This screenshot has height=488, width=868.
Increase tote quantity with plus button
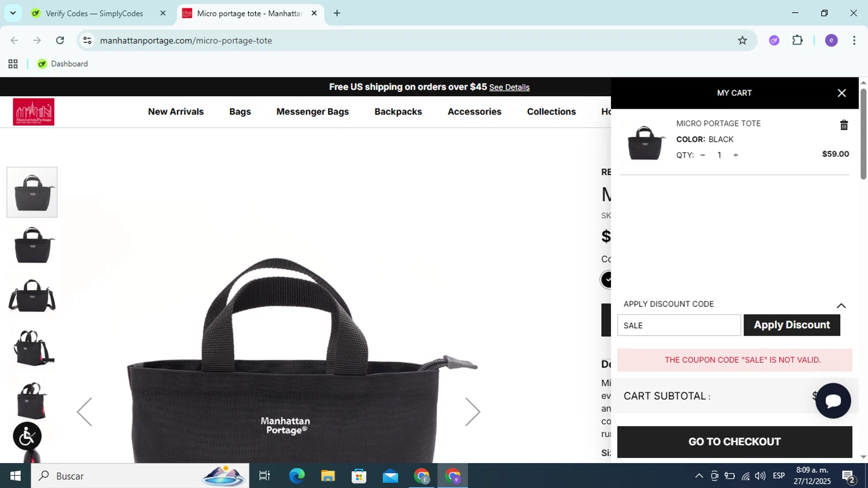(x=735, y=155)
